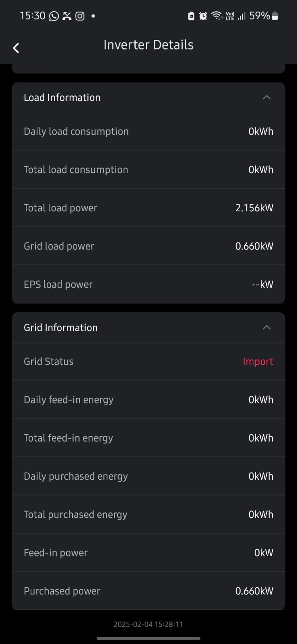Collapse the Load Information section chevron
This screenshot has width=297, height=644.
[266, 97]
